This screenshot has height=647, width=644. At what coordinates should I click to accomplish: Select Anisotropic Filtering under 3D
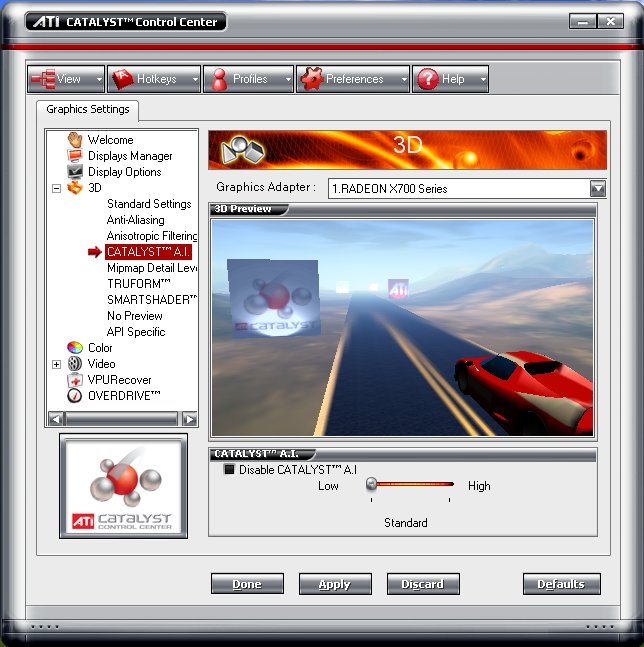tap(151, 236)
